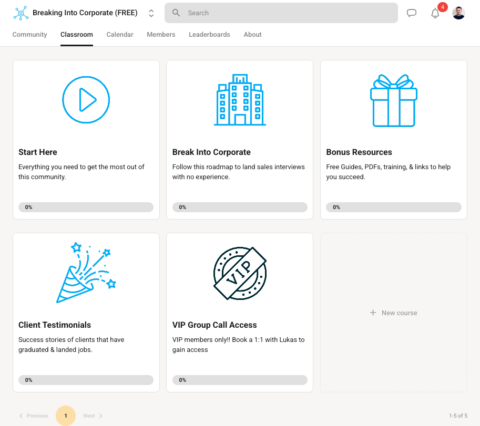Click the Break Into Corporate progress bar
480x426 pixels.
(x=240, y=207)
